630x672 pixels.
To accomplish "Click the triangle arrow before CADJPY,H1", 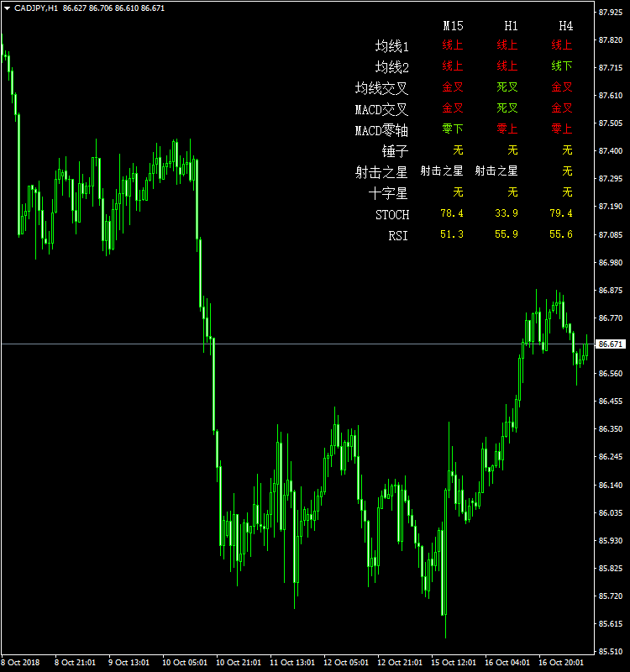I will click(x=8, y=8).
